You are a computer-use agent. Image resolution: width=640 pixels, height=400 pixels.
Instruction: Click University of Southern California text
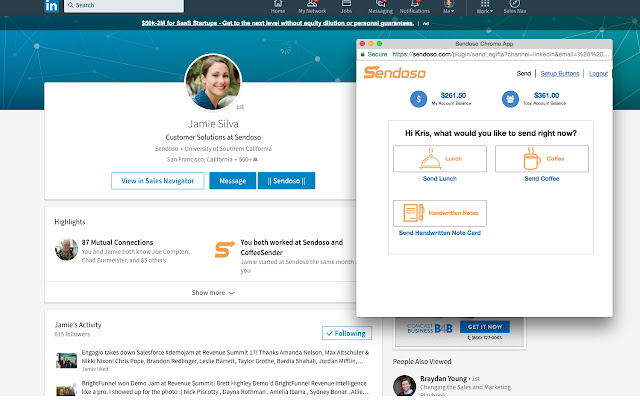click(x=228, y=149)
